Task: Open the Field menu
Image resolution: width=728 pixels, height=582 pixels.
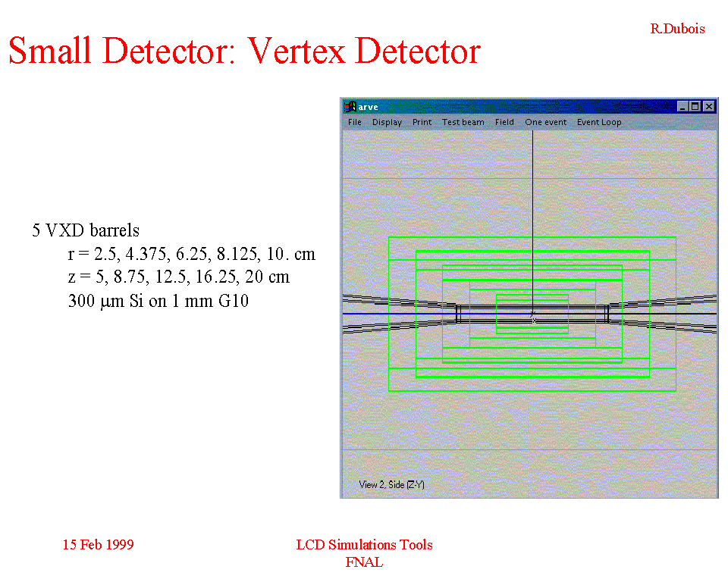Action: tap(504, 122)
